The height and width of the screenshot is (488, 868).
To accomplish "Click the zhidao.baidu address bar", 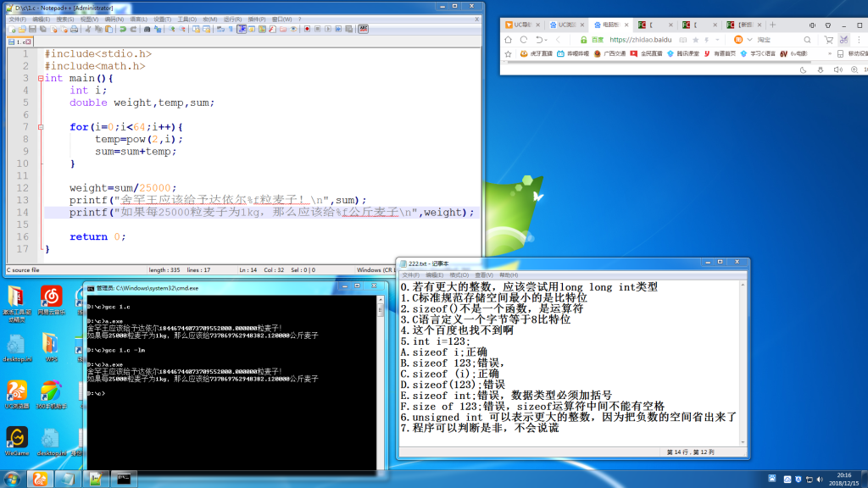I will click(x=640, y=40).
